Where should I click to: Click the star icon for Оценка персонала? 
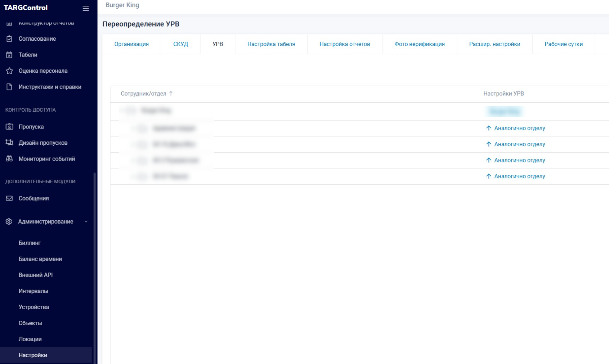[9, 71]
